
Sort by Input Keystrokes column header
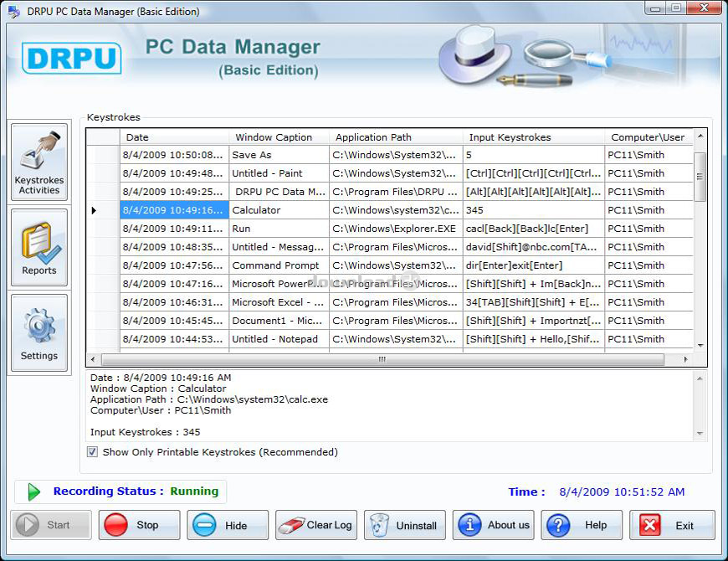click(x=534, y=137)
